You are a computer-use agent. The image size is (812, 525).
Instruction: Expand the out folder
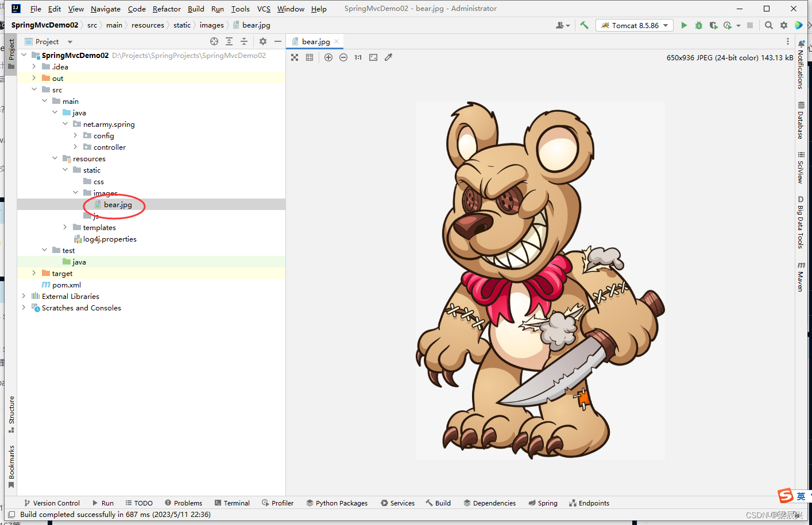(x=34, y=78)
